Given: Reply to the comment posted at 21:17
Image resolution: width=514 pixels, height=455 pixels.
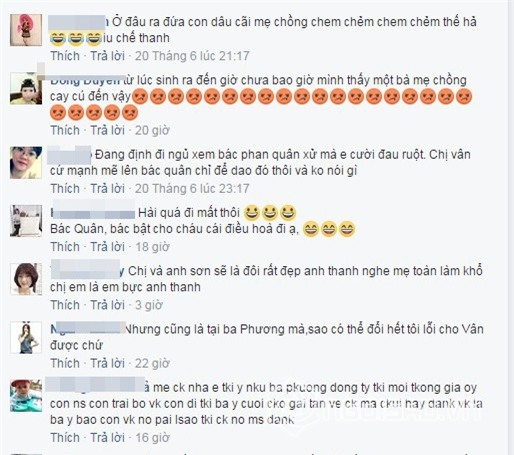Looking at the screenshot, I should click(x=108, y=56).
